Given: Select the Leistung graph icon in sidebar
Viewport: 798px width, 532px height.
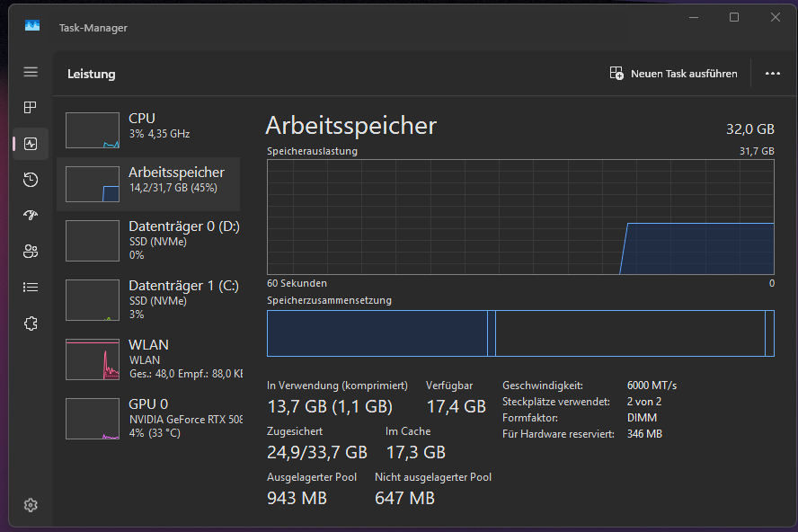Looking at the screenshot, I should click(x=31, y=144).
